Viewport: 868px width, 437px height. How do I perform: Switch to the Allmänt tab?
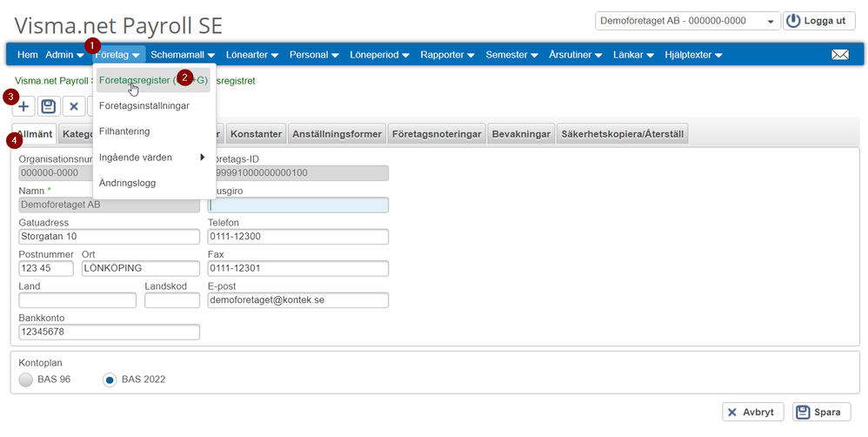pos(34,134)
